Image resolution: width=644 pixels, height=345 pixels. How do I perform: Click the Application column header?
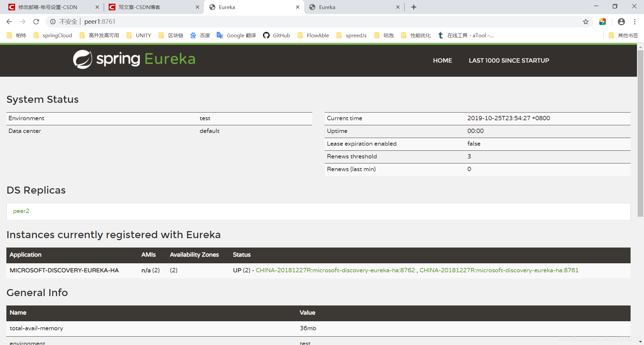coord(25,255)
